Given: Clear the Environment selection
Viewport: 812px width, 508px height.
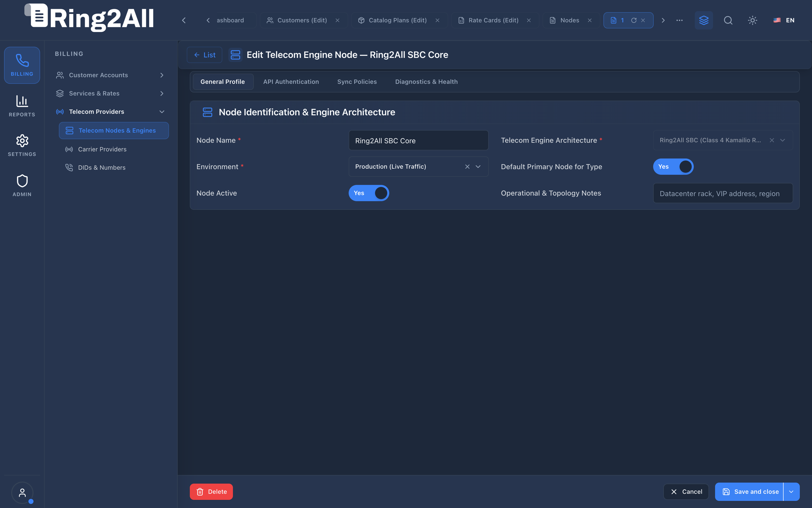Looking at the screenshot, I should (467, 167).
